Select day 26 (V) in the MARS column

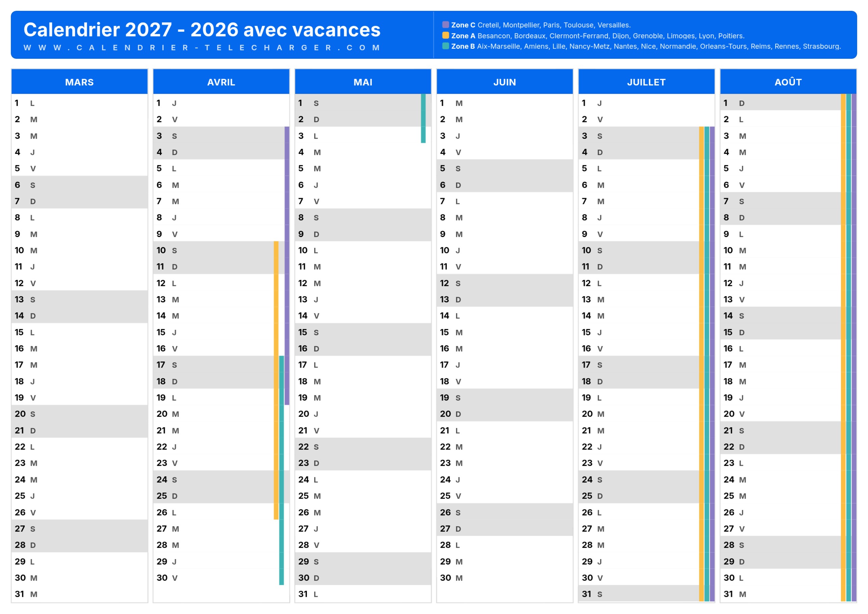(79, 512)
